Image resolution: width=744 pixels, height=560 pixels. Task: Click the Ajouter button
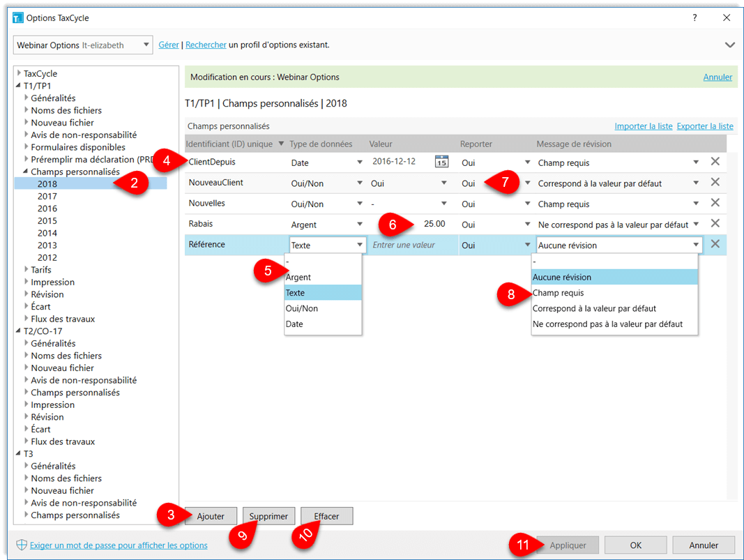[211, 516]
